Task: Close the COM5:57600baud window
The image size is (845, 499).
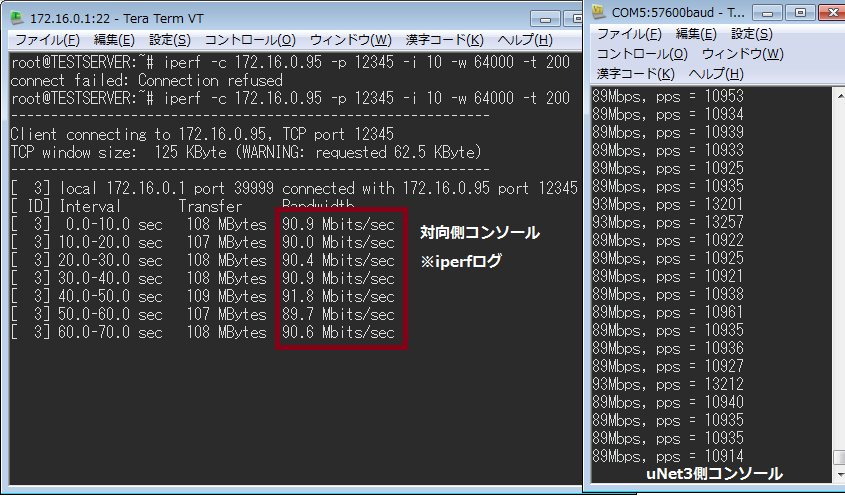Action: pyautogui.click(x=829, y=12)
